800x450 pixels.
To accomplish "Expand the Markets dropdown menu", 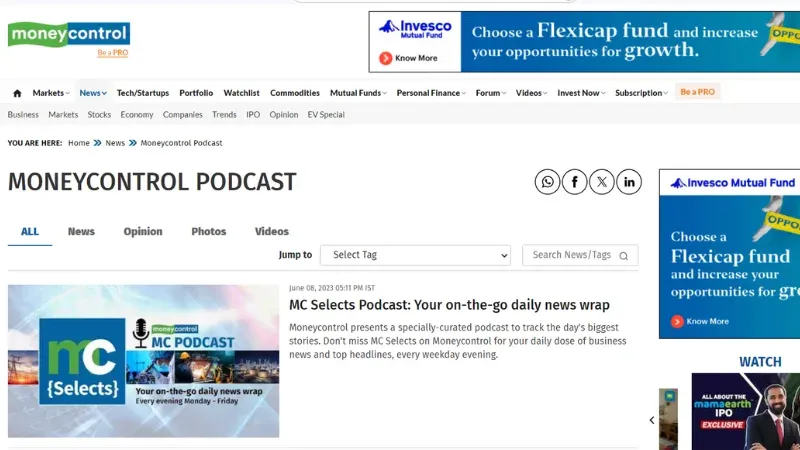I will (x=51, y=93).
